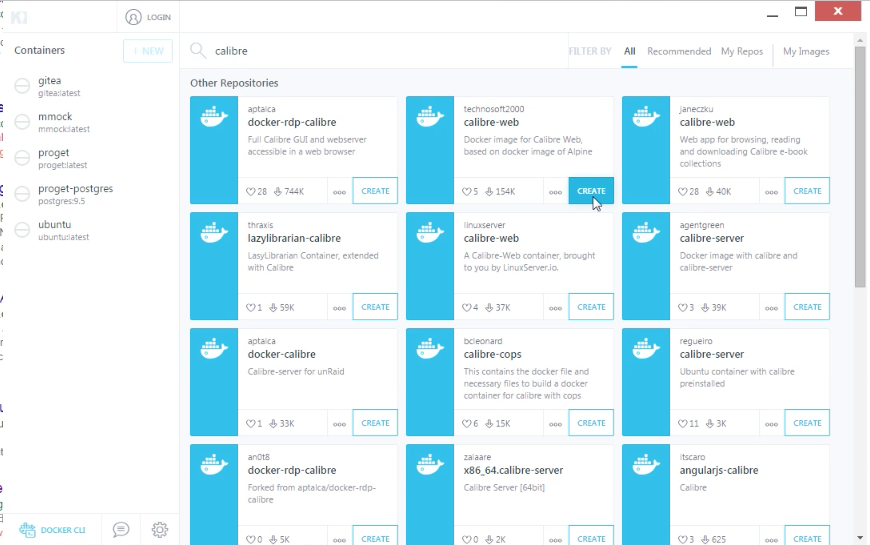The height and width of the screenshot is (545, 870).
Task: Click whale logo of aptalca docker-rdp-calibre
Action: click(214, 117)
